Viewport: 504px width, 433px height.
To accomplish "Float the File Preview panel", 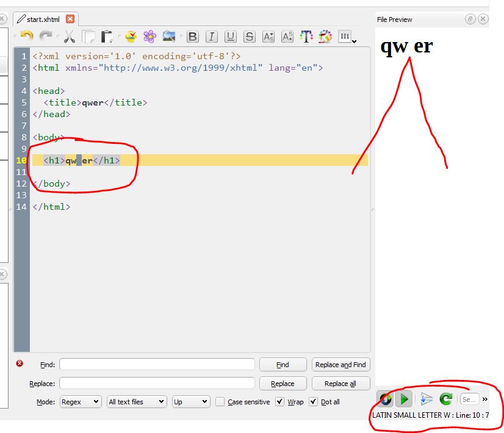I will click(x=470, y=19).
